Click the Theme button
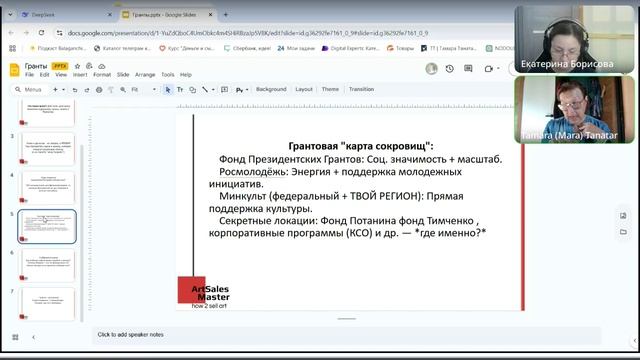 (330, 89)
